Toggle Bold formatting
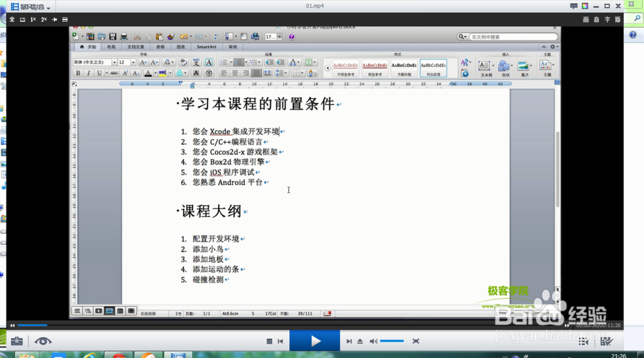644x358 pixels. (78, 73)
